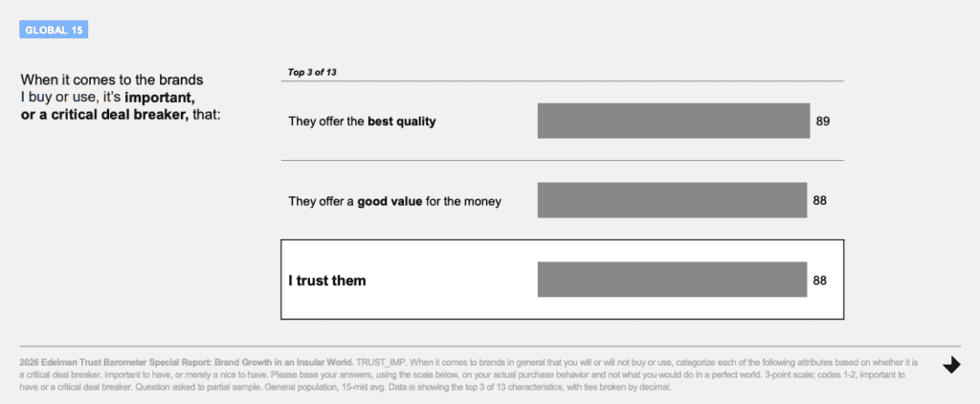
Task: Click the highlighted white box around I trust them
Action: coord(563,280)
